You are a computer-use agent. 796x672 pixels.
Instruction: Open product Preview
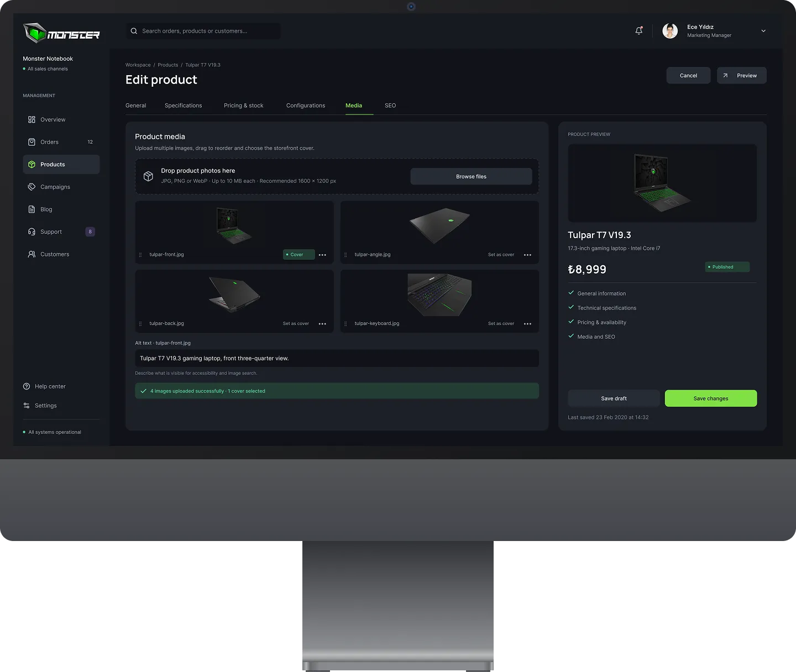tap(742, 76)
